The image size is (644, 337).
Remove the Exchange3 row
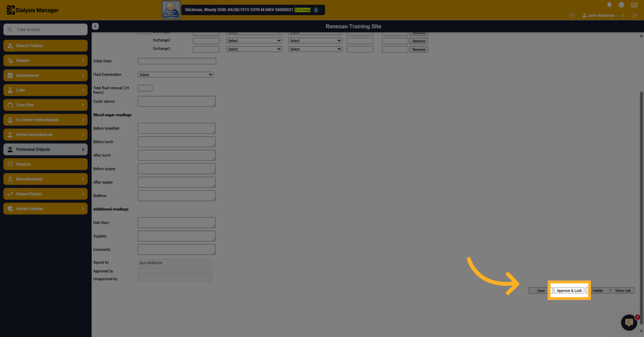pos(419,49)
